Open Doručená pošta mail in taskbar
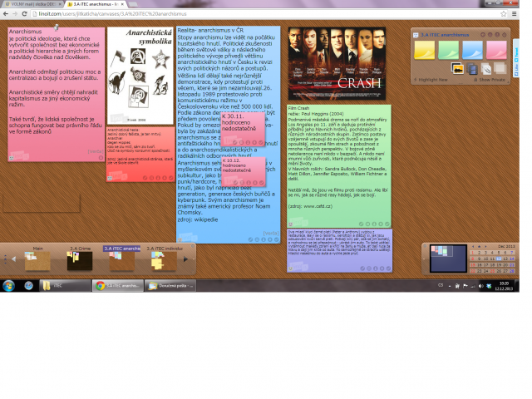532x399 pixels. [170, 286]
